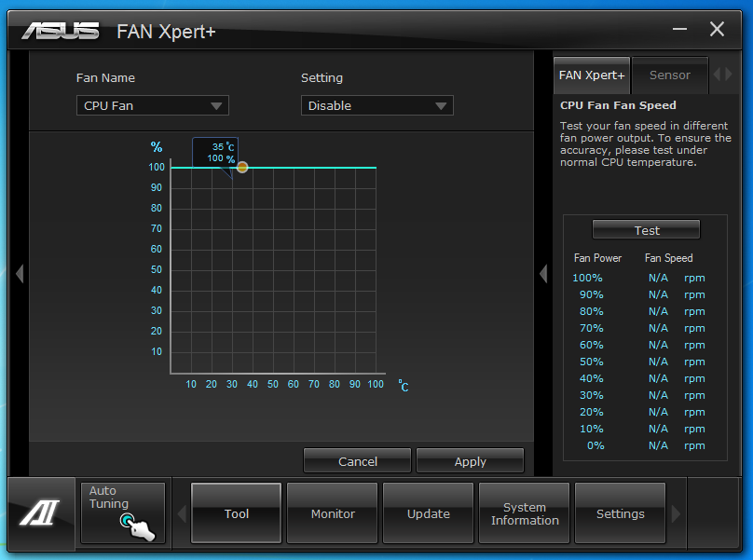
Task: Click the Fan Power column header
Action: click(597, 258)
